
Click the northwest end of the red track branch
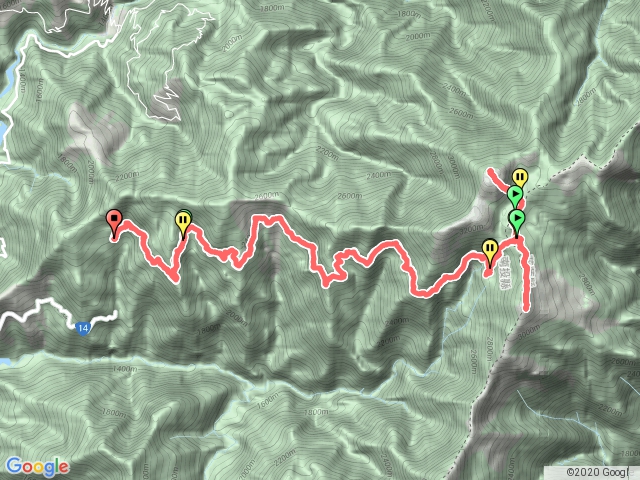pyautogui.click(x=491, y=171)
